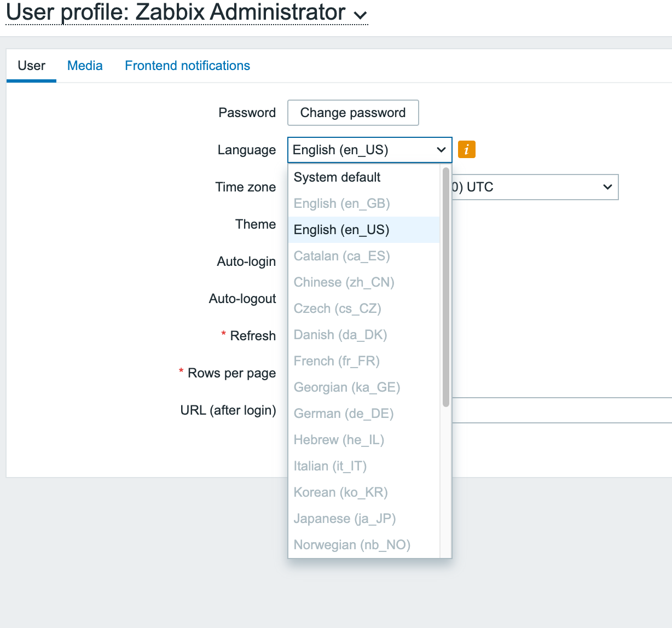
Task: Choose Catalan (ca_ES) language
Action: (341, 255)
